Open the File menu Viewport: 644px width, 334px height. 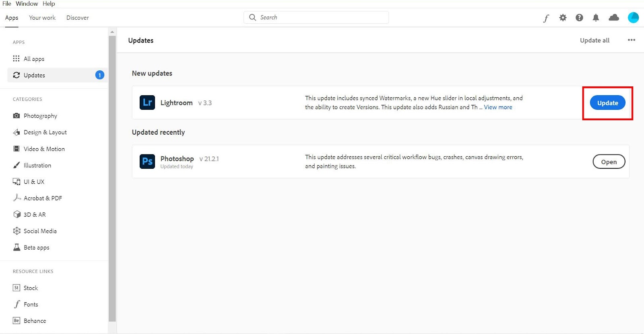pos(7,4)
